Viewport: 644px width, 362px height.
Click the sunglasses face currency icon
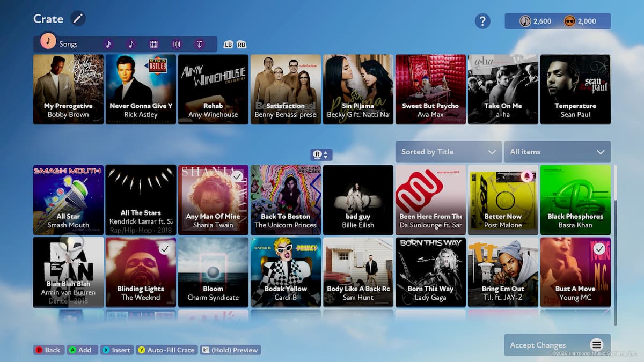pos(569,21)
